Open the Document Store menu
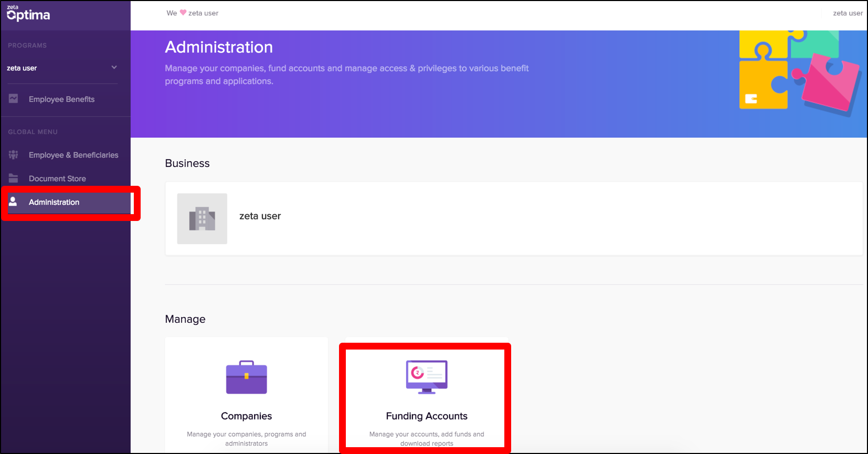The height and width of the screenshot is (454, 868). [x=57, y=178]
